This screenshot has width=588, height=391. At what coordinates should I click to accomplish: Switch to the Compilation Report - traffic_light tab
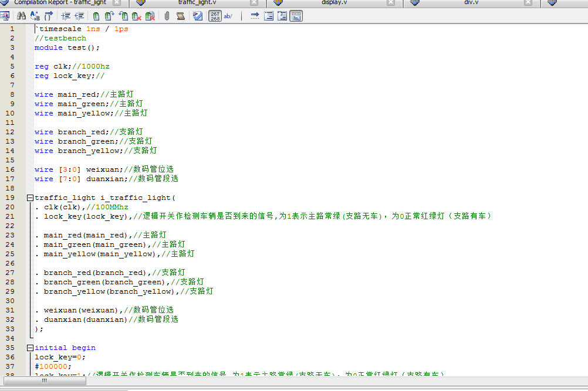coord(60,2)
